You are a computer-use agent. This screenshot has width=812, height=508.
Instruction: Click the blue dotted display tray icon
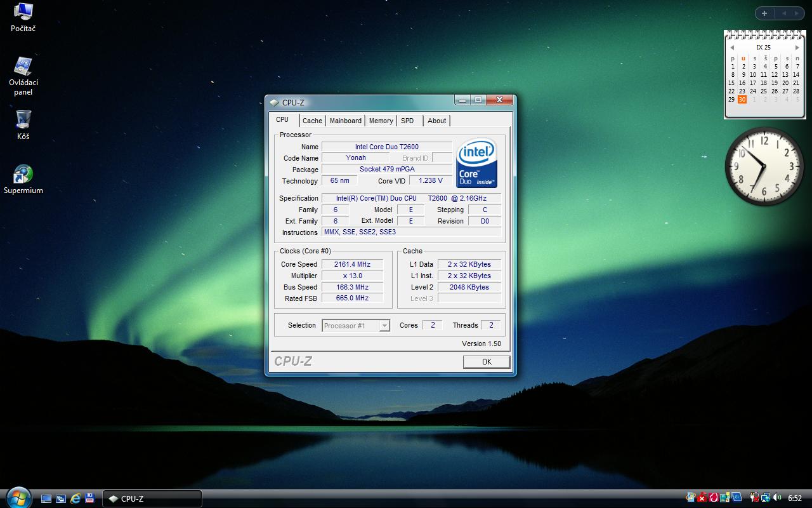click(737, 497)
